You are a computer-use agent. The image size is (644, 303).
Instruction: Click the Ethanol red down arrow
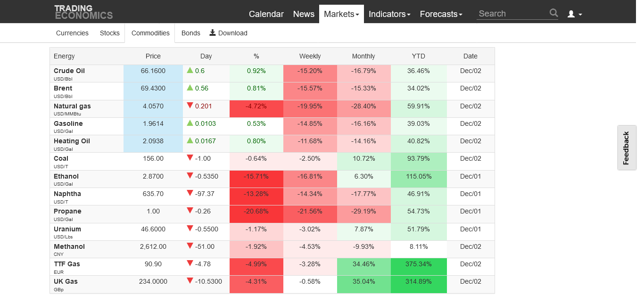tap(190, 176)
